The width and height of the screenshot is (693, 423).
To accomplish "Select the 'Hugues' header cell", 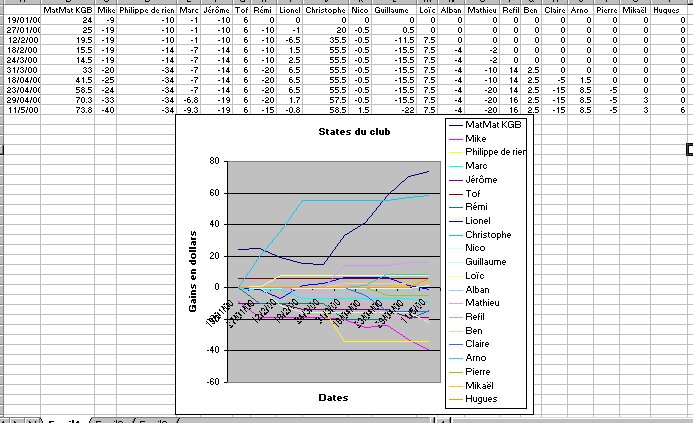I will pyautogui.click(x=668, y=10).
